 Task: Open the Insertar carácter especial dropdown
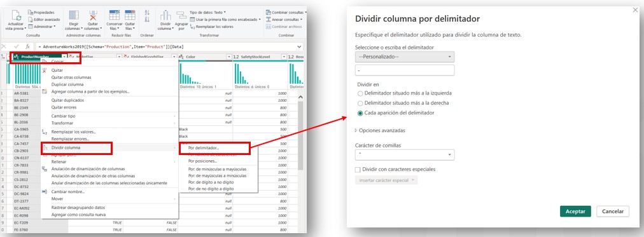(x=386, y=180)
